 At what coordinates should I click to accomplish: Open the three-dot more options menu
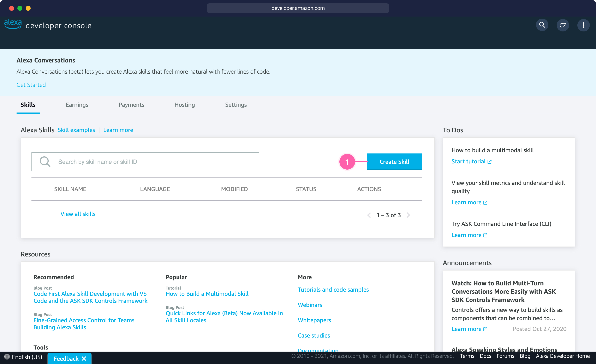pyautogui.click(x=583, y=25)
